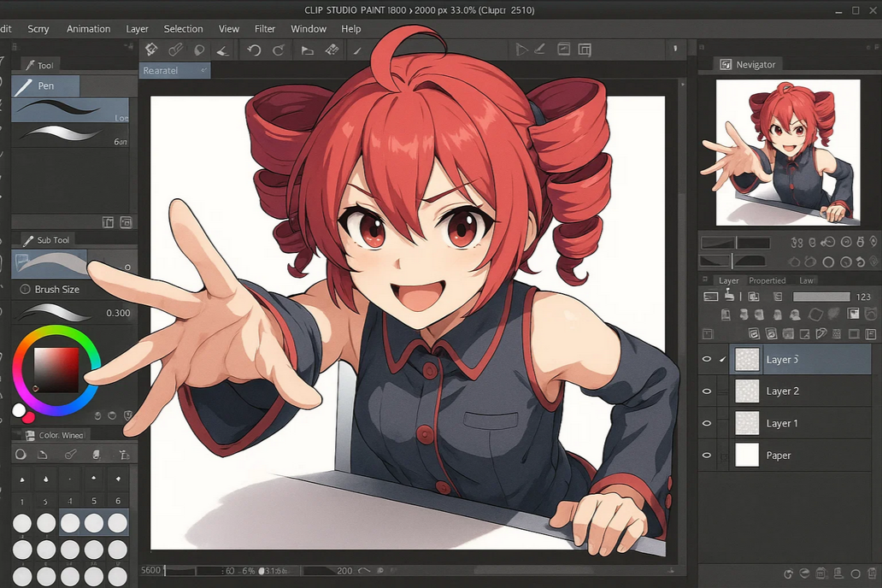Select the pen preset stroke labeled 6an
The height and width of the screenshot is (588, 882).
point(70,135)
